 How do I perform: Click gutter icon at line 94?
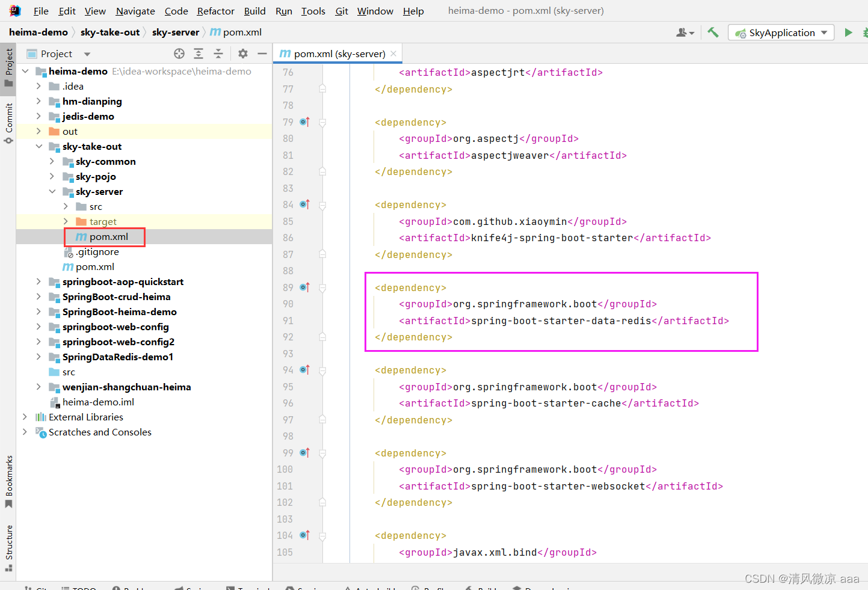[305, 370]
